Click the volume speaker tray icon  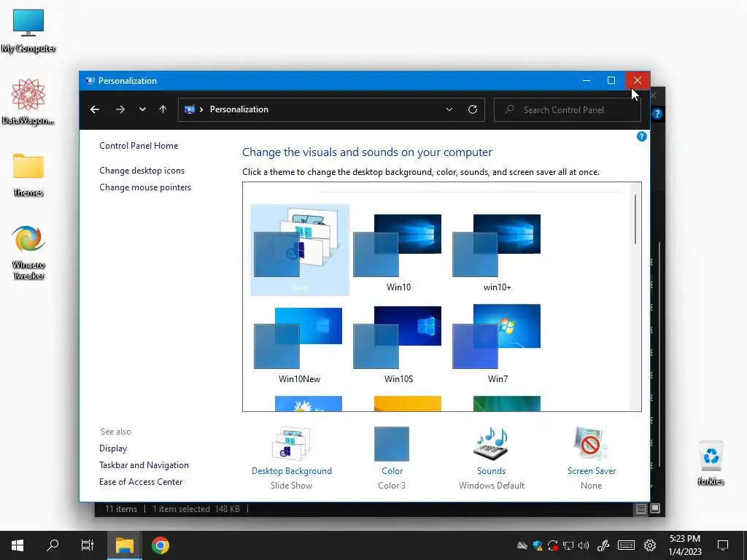tap(584, 545)
